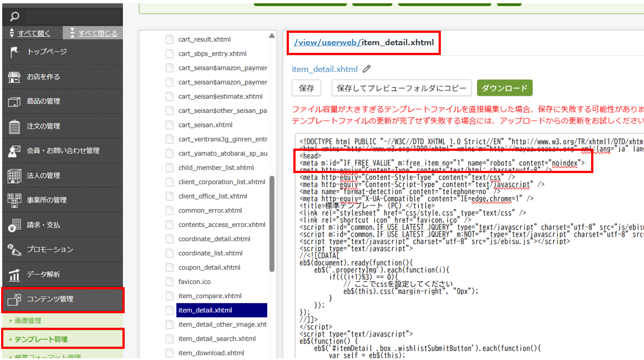This screenshot has width=644, height=360.
Task: Select client_office_list.xhtml file
Action: click(212, 196)
